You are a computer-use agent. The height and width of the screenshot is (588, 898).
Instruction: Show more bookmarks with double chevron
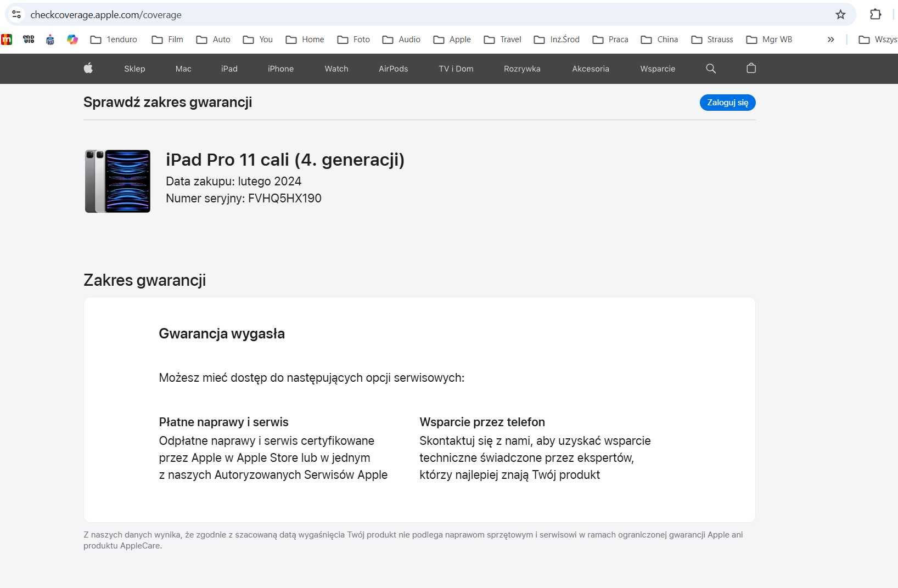point(831,39)
